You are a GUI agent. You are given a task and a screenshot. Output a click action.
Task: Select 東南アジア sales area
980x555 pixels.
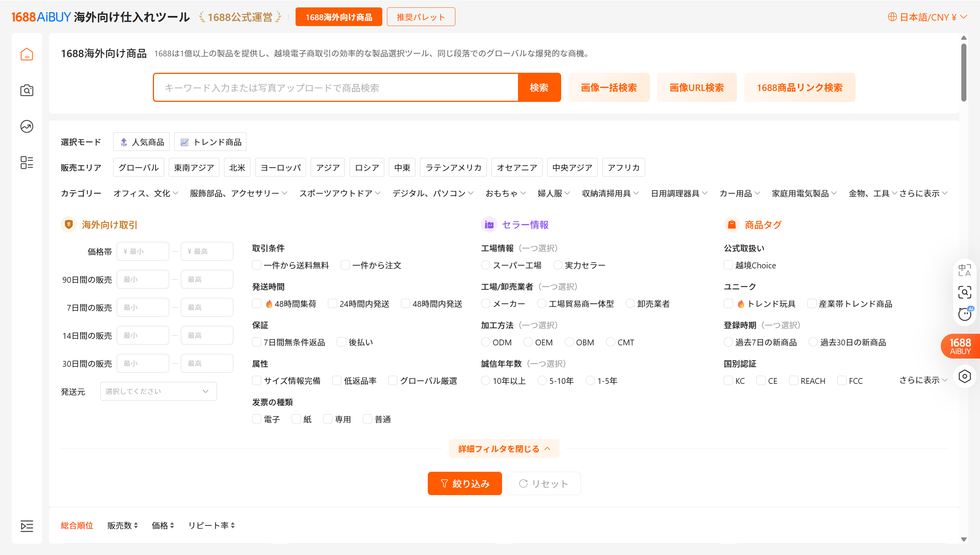coord(194,168)
